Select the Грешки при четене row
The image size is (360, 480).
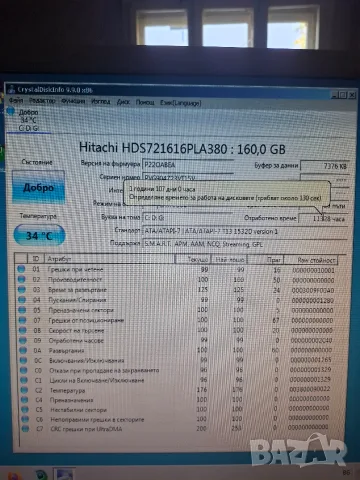point(176,269)
